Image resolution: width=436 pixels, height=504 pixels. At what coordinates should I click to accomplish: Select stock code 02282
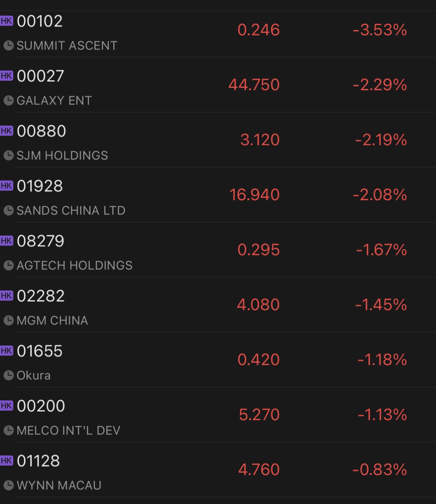click(41, 296)
